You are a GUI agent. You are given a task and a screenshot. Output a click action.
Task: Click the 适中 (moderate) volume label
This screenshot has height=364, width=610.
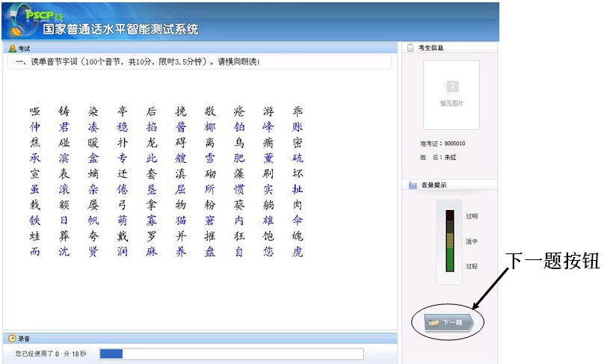[472, 241]
